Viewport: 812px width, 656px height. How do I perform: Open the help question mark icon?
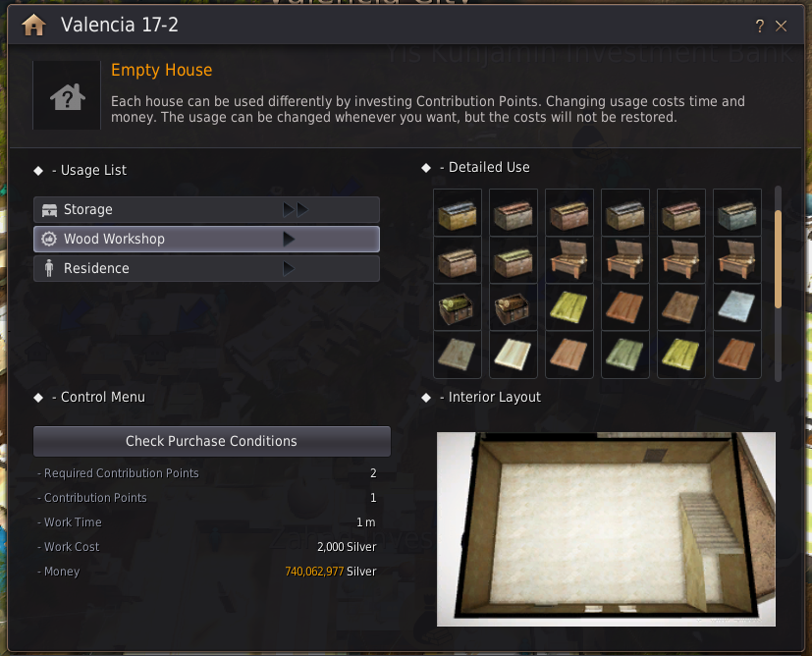(759, 26)
